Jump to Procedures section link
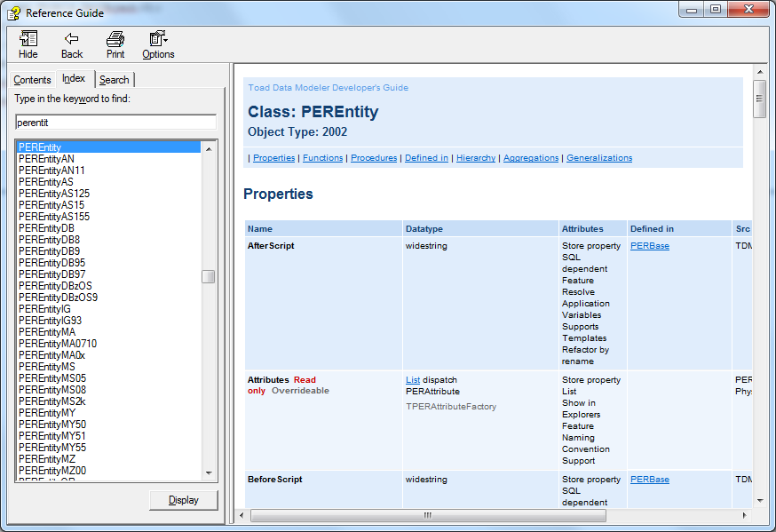 (x=374, y=157)
